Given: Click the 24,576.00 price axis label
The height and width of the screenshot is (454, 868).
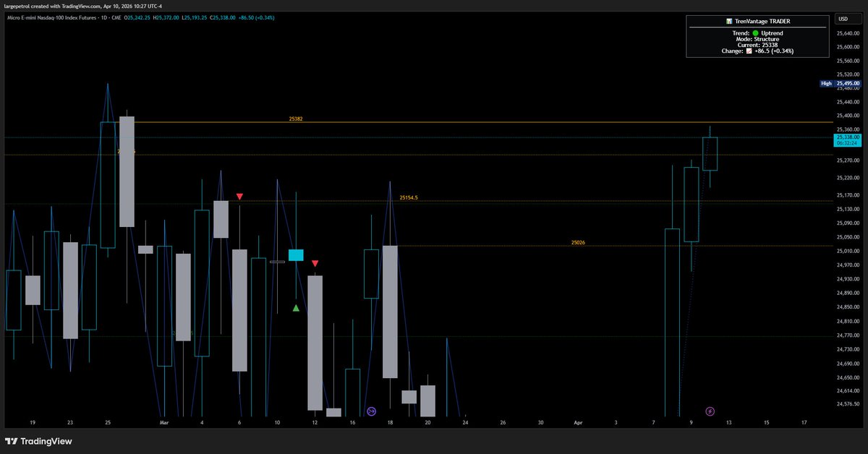Looking at the screenshot, I should pyautogui.click(x=847, y=405).
